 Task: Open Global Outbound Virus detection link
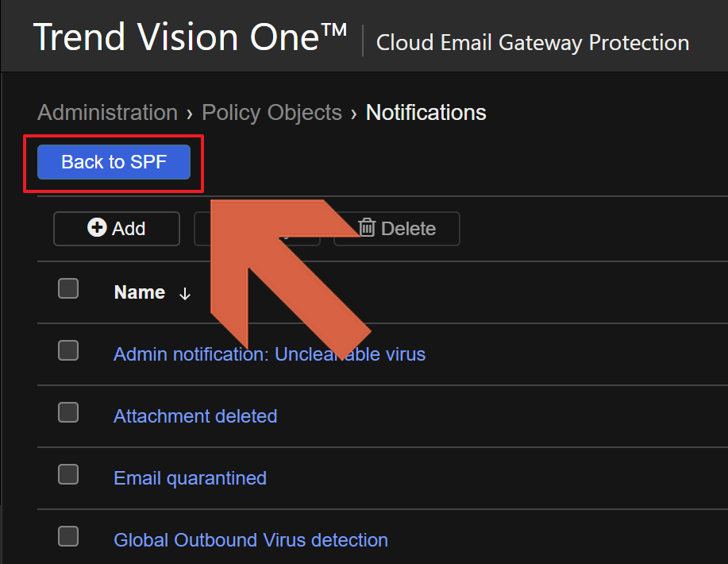(x=251, y=540)
